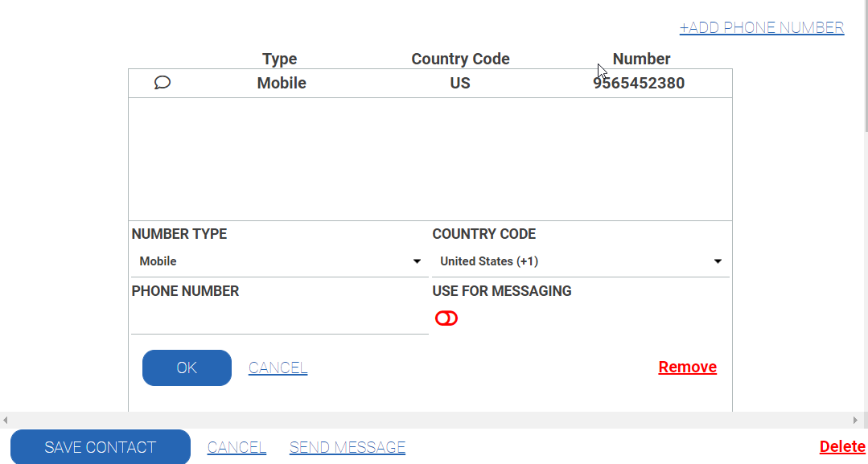Click the Type column header
868x464 pixels.
(x=280, y=59)
